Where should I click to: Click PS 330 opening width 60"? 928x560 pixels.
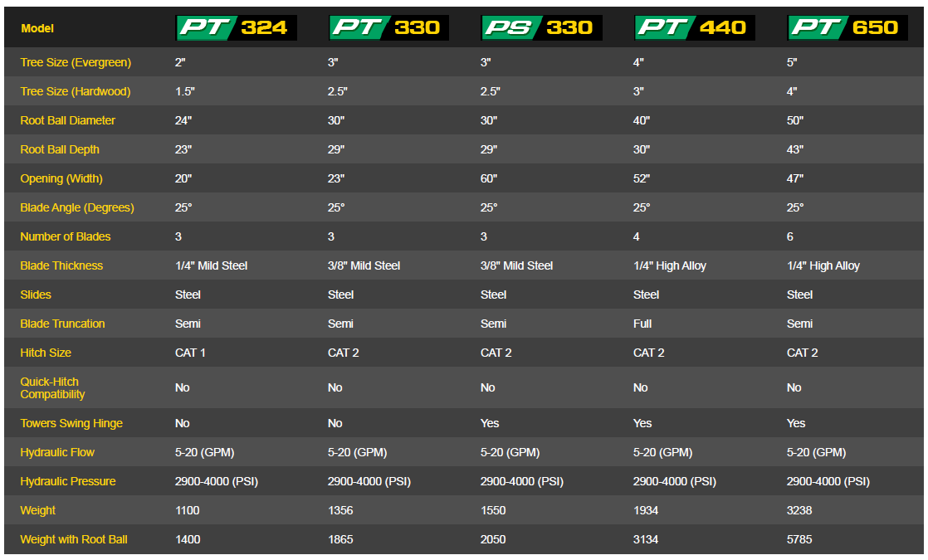(x=489, y=178)
